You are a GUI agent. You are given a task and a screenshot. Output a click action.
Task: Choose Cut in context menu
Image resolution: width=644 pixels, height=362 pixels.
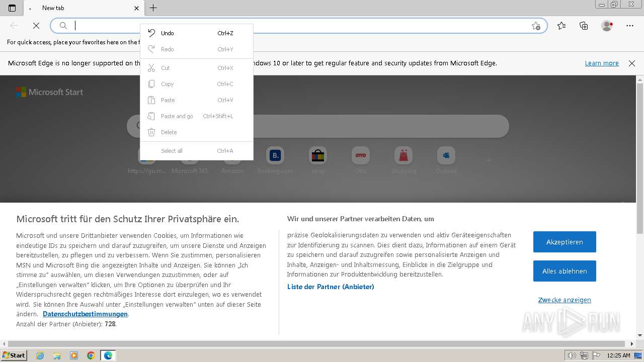[x=197, y=68]
